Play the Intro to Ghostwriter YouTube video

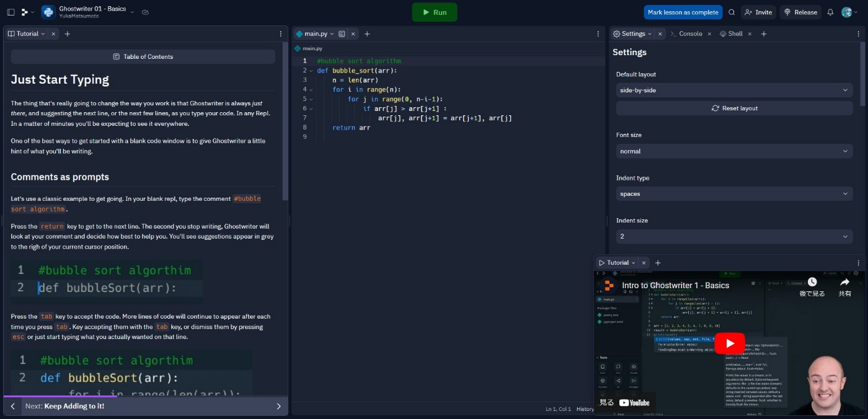pos(730,343)
